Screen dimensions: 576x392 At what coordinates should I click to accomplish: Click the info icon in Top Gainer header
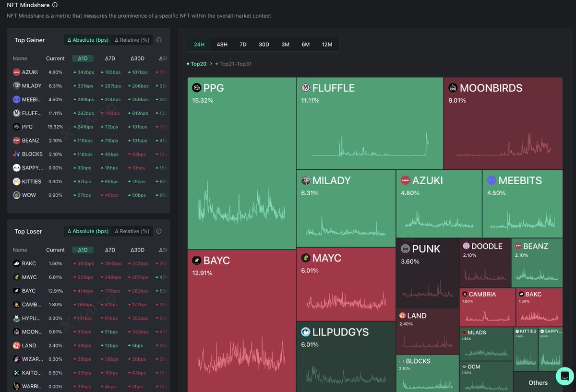159,40
